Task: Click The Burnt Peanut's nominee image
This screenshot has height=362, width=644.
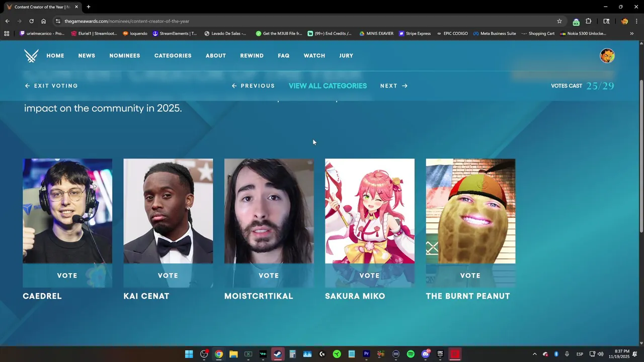Action: [470, 211]
